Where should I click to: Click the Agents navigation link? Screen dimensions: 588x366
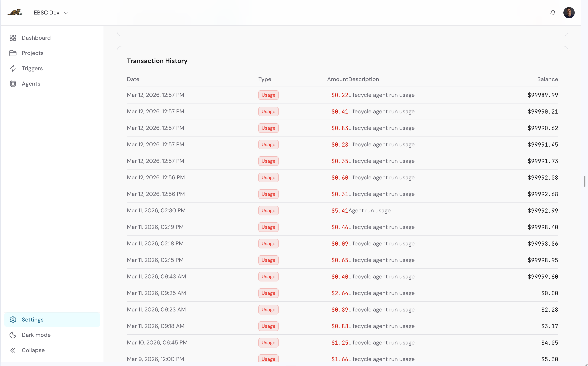point(31,84)
